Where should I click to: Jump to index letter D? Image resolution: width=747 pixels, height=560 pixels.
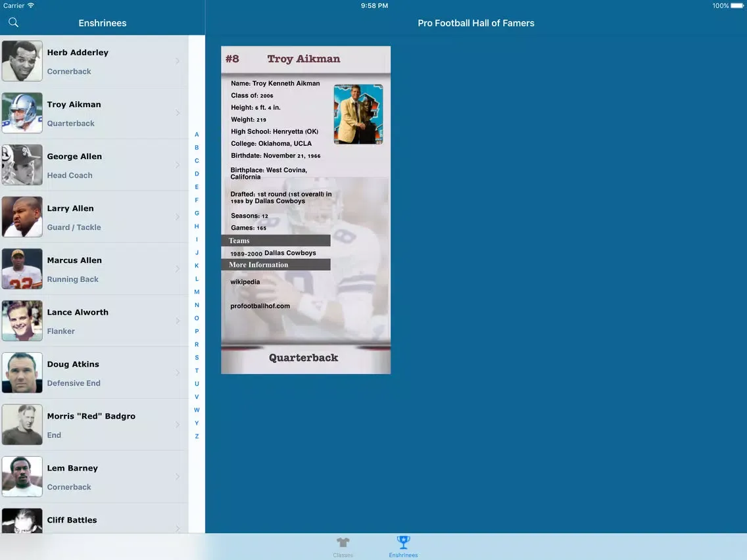point(197,174)
